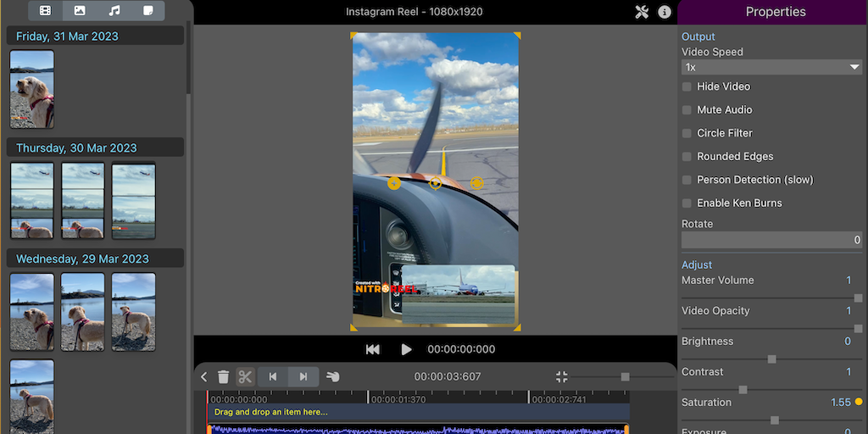The width and height of the screenshot is (868, 434).
Task: Select the Friday 31 Mar dog thumbnail
Action: [32, 89]
